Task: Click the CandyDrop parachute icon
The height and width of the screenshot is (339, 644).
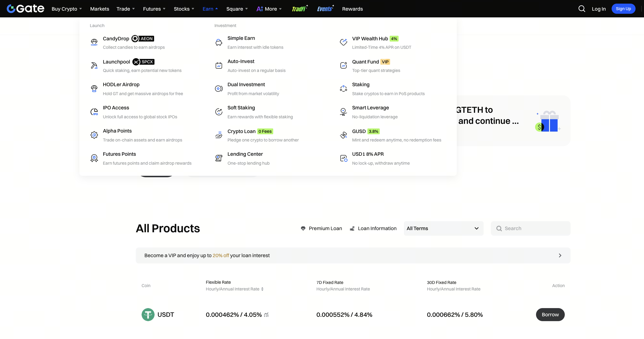Action: 94,42
